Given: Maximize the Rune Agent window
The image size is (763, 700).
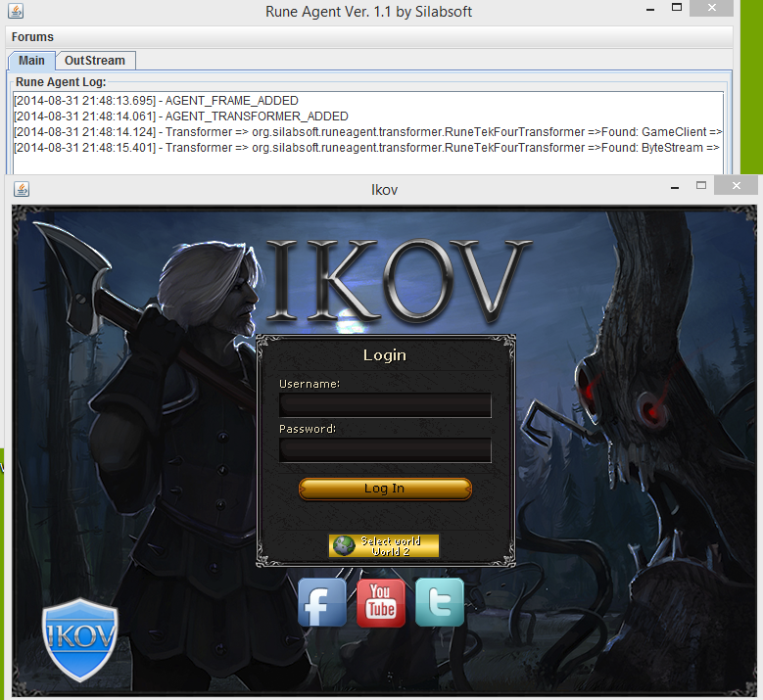Looking at the screenshot, I should pyautogui.click(x=677, y=7).
